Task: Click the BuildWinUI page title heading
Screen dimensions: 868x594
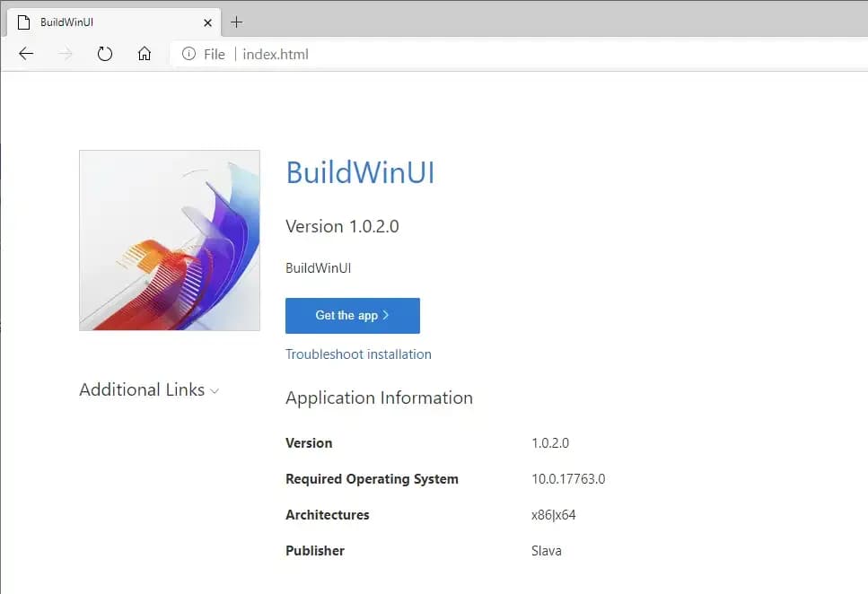Action: point(360,172)
